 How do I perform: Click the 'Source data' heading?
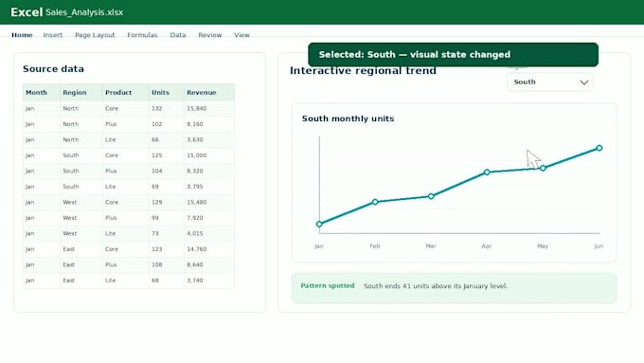click(53, 69)
